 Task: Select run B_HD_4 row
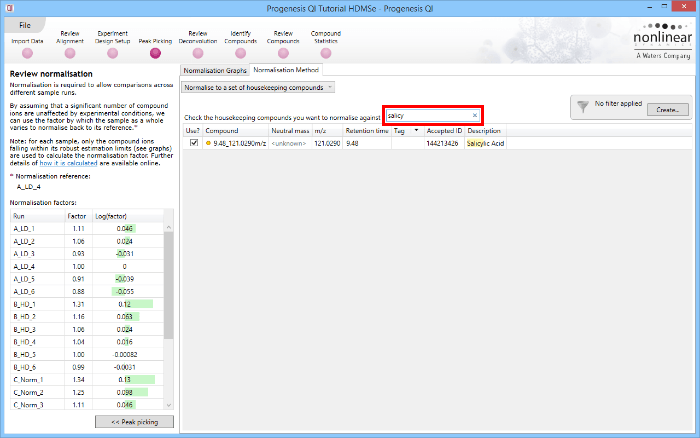pos(87,342)
